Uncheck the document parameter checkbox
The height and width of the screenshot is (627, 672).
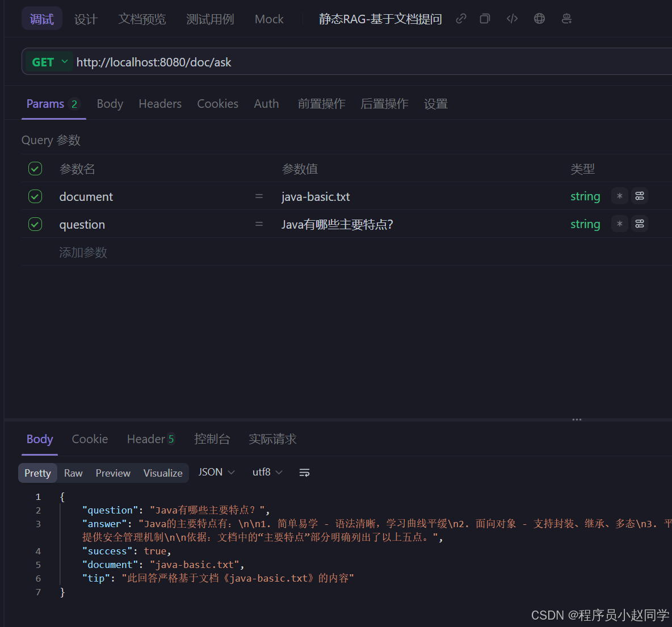click(x=35, y=196)
